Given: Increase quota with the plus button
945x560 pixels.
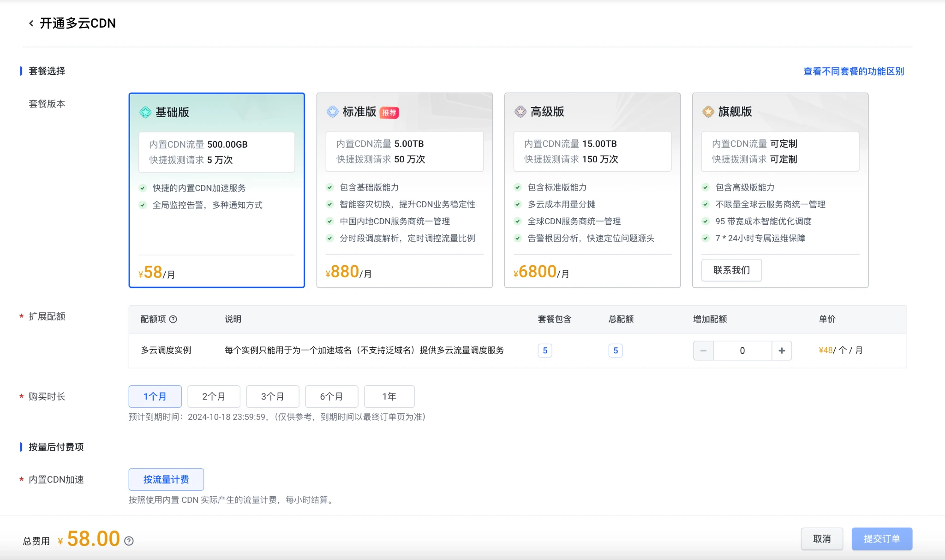Looking at the screenshot, I should click(782, 351).
